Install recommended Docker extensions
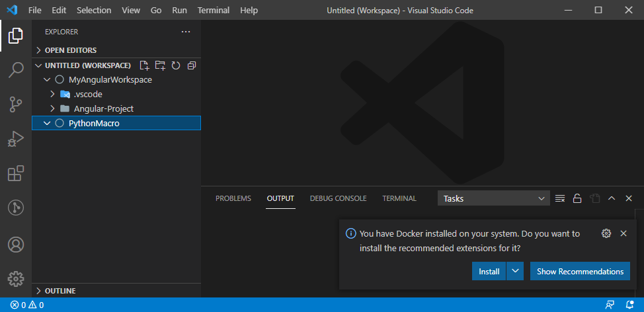Screen dimensions: 644x312 tap(489, 272)
